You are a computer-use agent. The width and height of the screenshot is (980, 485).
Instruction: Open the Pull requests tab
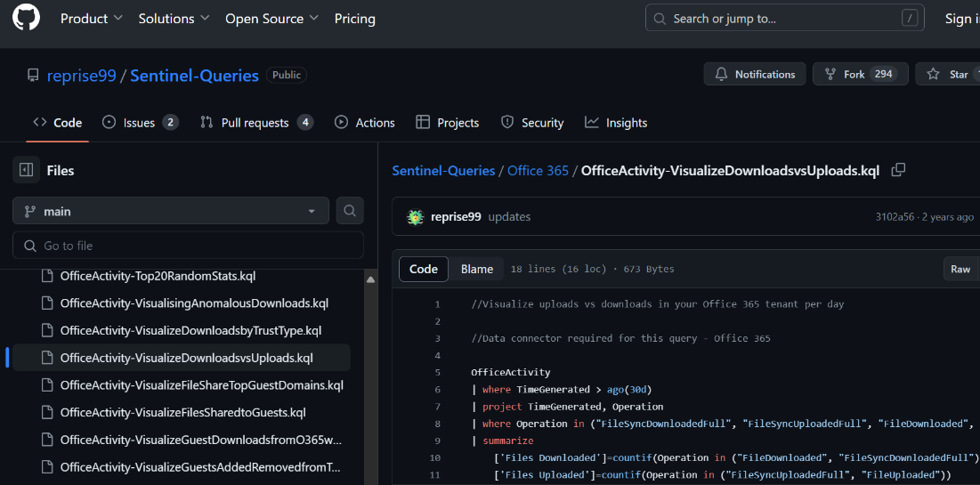257,123
